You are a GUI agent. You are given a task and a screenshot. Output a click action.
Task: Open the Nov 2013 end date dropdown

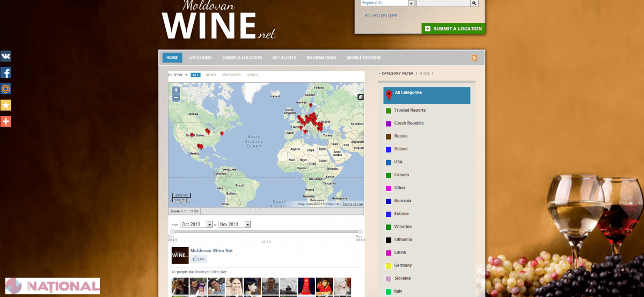point(235,224)
